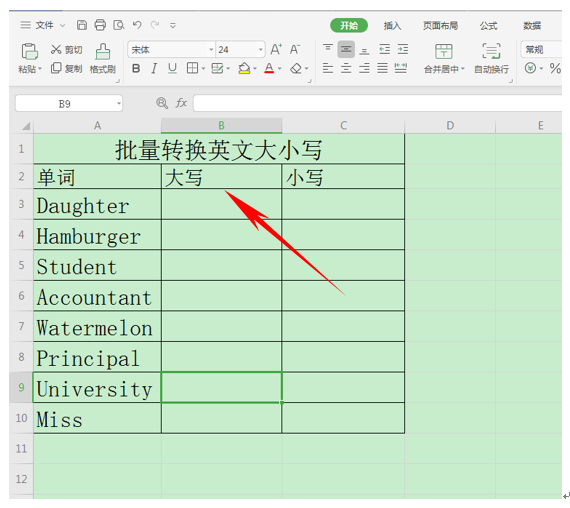Image resolution: width=570 pixels, height=508 pixels.
Task: Click Merge and Center 合并居中
Action: 443,59
